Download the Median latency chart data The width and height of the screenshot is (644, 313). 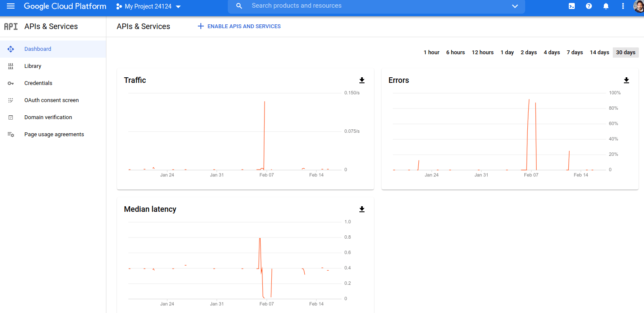coord(362,209)
